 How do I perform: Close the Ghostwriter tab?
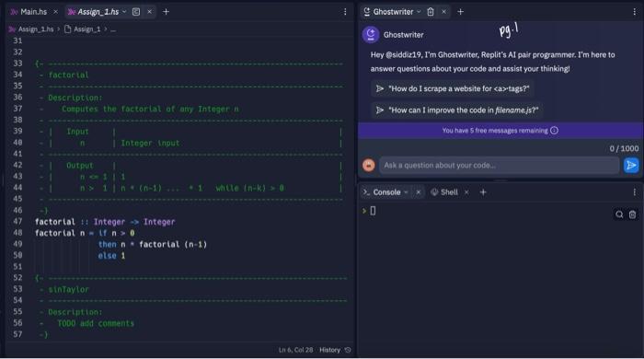pos(444,12)
